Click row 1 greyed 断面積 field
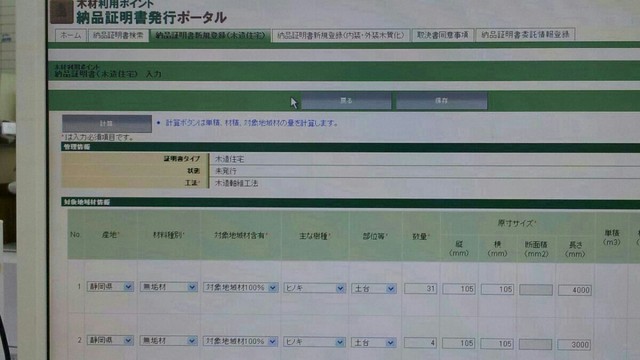The height and width of the screenshot is (360, 640). (x=536, y=290)
